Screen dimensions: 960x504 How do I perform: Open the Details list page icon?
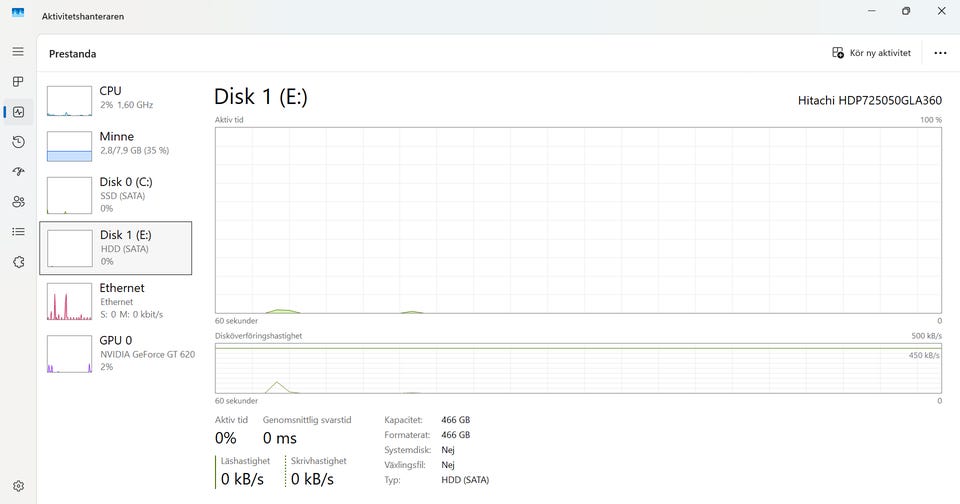[x=18, y=231]
